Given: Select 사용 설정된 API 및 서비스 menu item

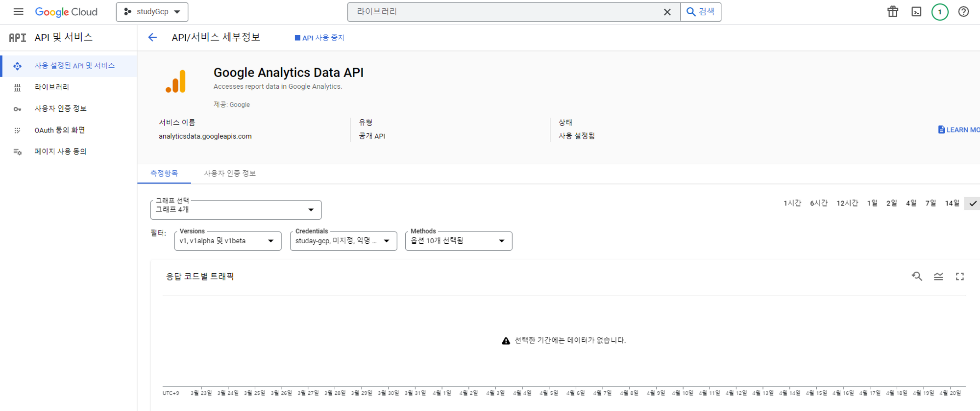Looking at the screenshot, I should point(69,66).
